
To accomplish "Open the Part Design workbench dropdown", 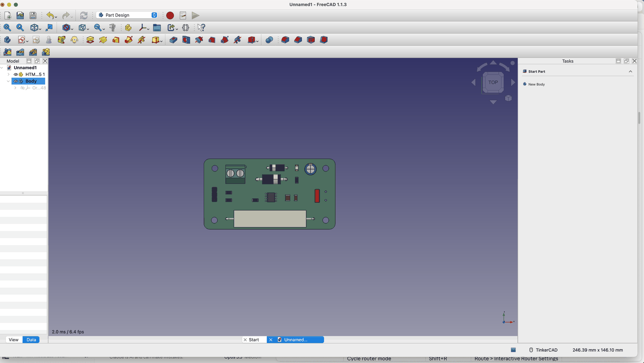I will [127, 15].
